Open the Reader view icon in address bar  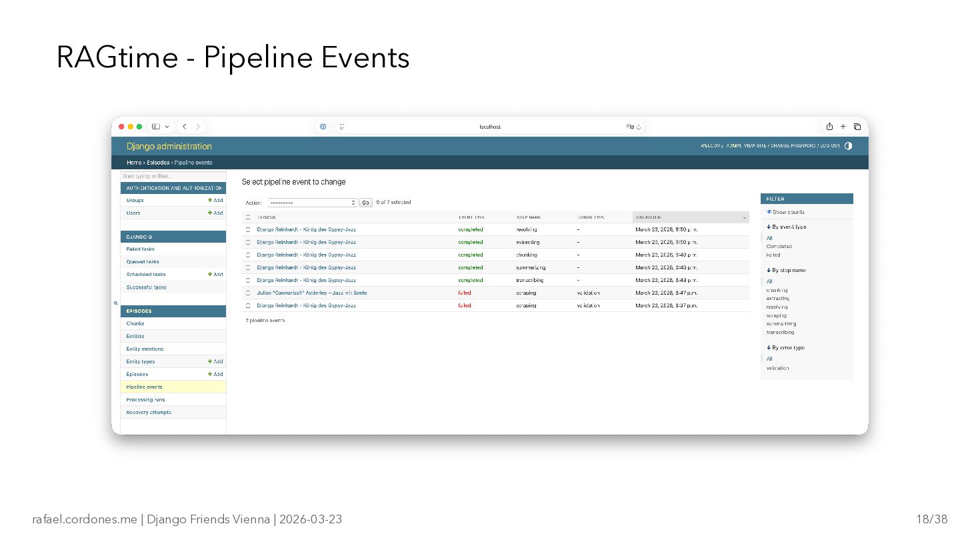pyautogui.click(x=342, y=127)
